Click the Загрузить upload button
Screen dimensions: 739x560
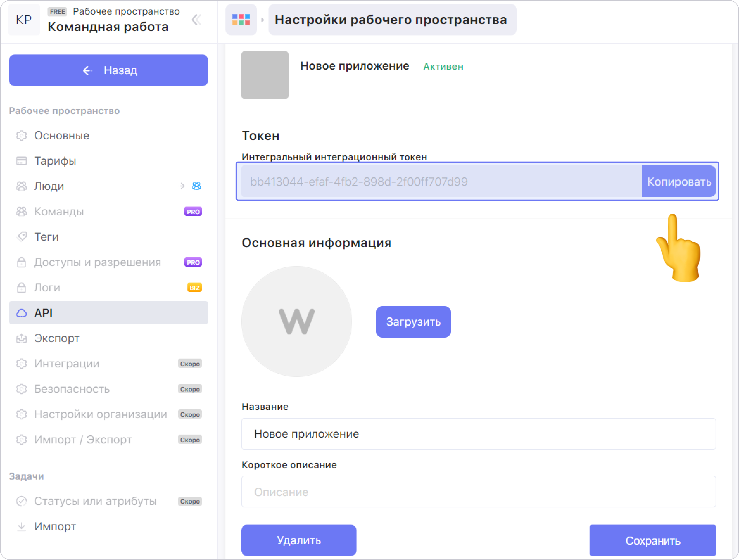pos(413,322)
